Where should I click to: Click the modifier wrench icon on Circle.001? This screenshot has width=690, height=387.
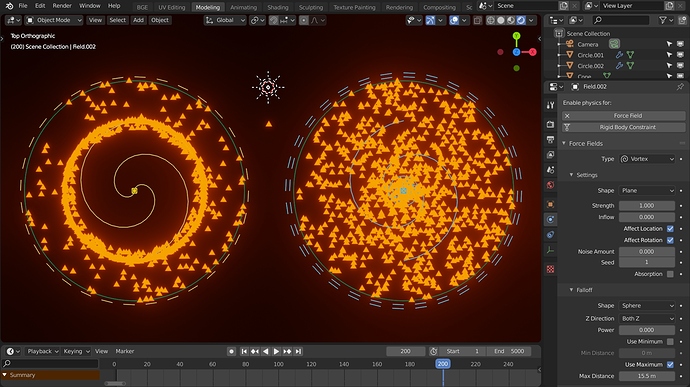(620, 55)
